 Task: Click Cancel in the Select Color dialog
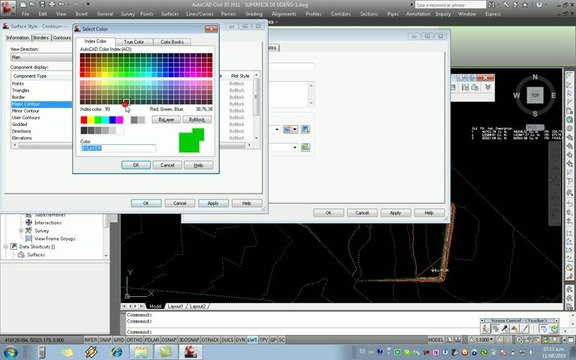point(167,165)
